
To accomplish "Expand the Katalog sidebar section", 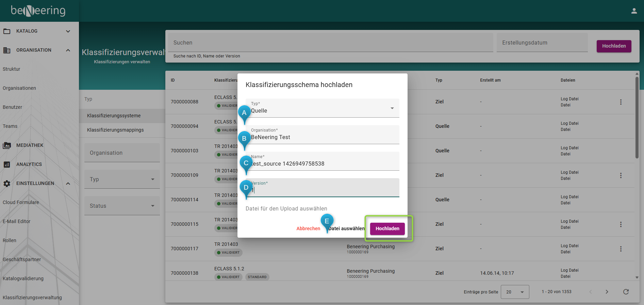I will pyautogui.click(x=68, y=31).
